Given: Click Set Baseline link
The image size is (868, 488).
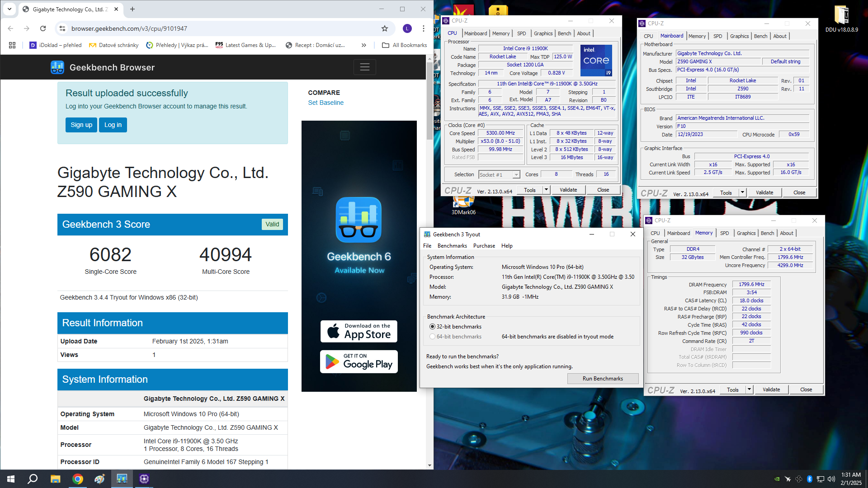Looking at the screenshot, I should [x=326, y=103].
